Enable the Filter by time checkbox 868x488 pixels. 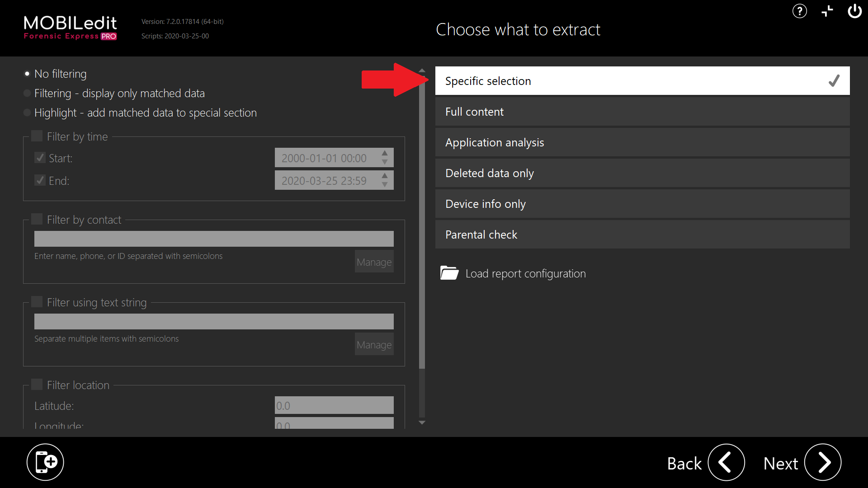tap(37, 136)
